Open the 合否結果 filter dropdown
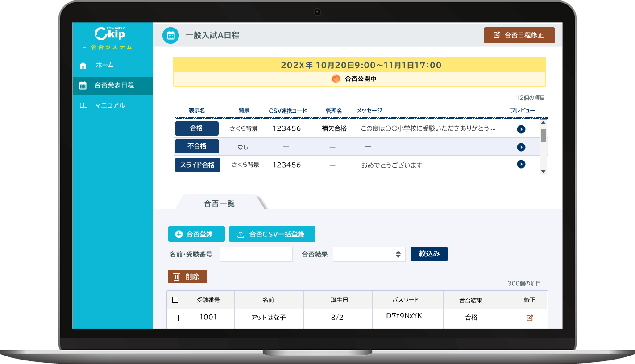 tap(369, 254)
